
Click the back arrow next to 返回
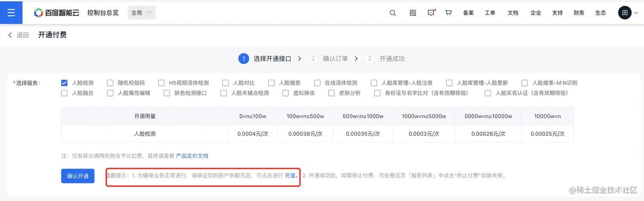click(10, 35)
